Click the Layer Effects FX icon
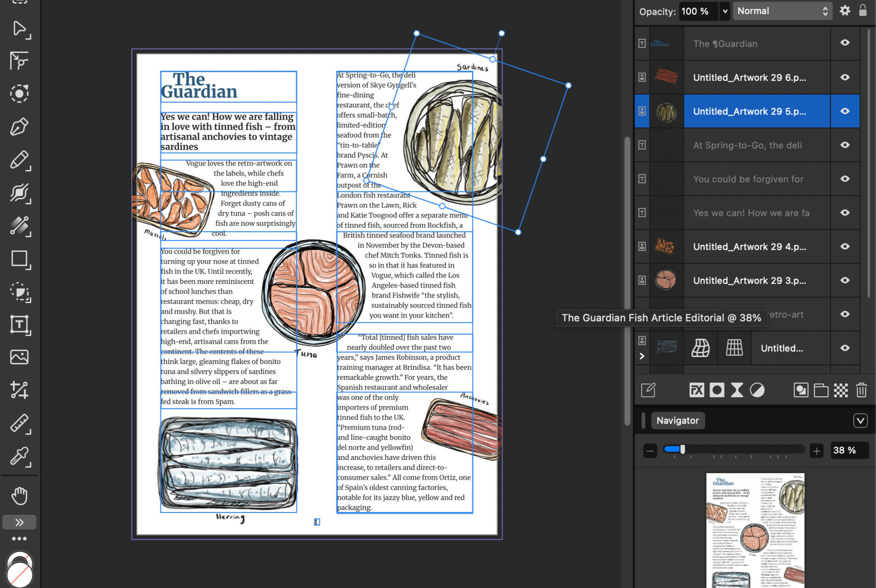The image size is (876, 588). pos(697,390)
